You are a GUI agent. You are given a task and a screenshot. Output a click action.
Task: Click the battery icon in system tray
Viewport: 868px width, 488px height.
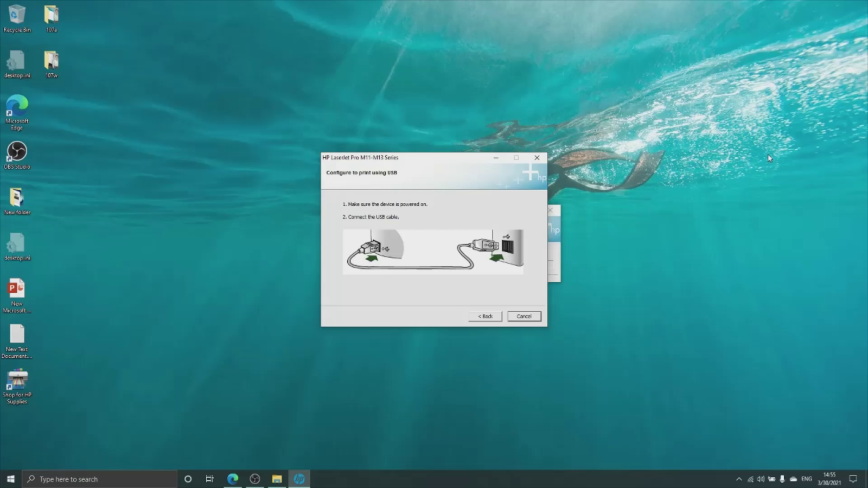point(771,479)
